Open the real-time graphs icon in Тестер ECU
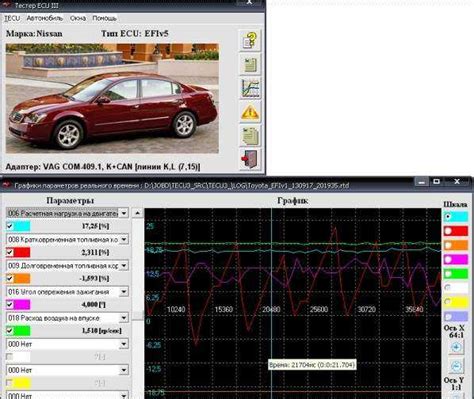This screenshot has width=474, height=399. pos(250,88)
